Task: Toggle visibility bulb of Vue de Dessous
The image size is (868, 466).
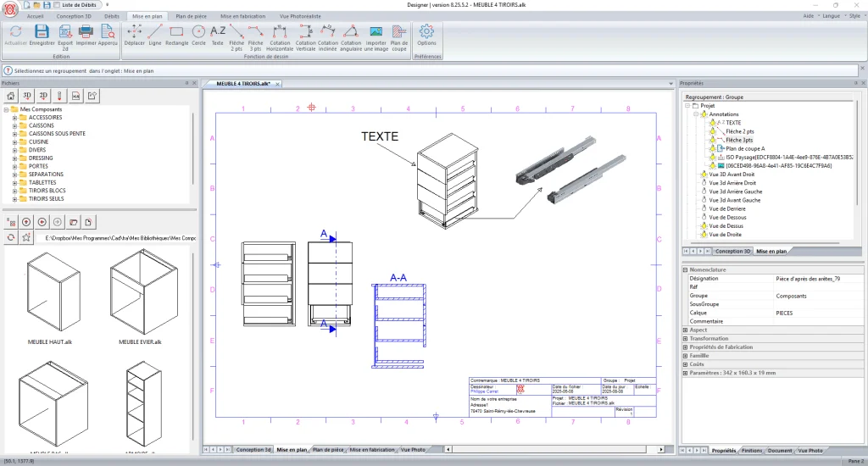Action: (704, 217)
